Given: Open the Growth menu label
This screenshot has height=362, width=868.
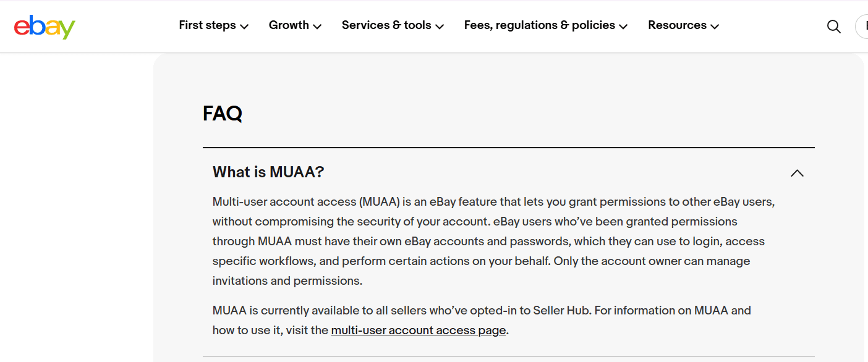Looking at the screenshot, I should (x=289, y=25).
